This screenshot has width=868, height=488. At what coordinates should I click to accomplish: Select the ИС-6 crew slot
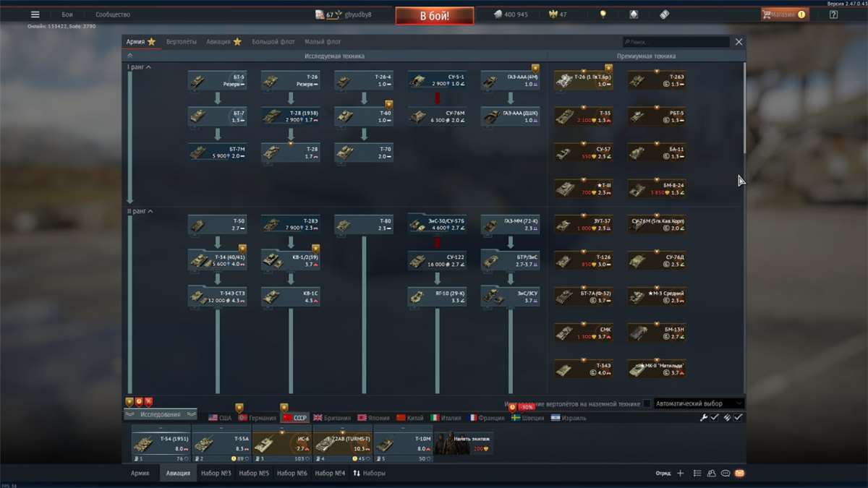tap(282, 444)
